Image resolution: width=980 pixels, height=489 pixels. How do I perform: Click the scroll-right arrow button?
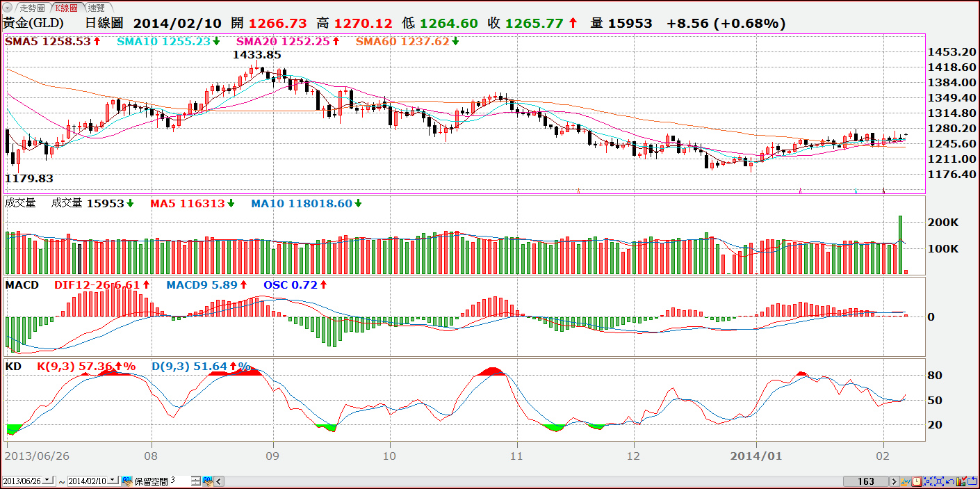[895, 481]
